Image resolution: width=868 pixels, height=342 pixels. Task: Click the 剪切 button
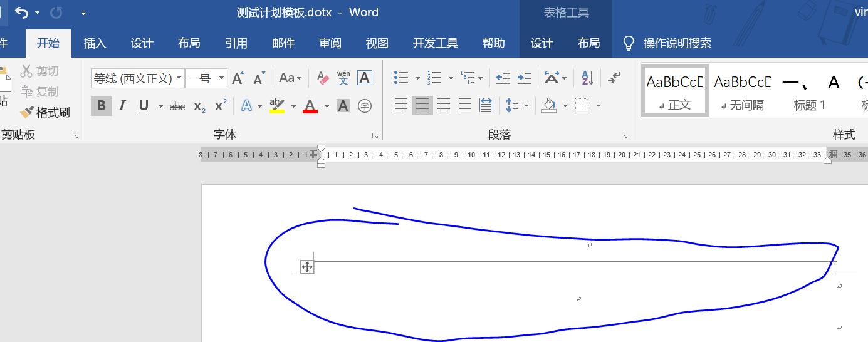tap(39, 71)
